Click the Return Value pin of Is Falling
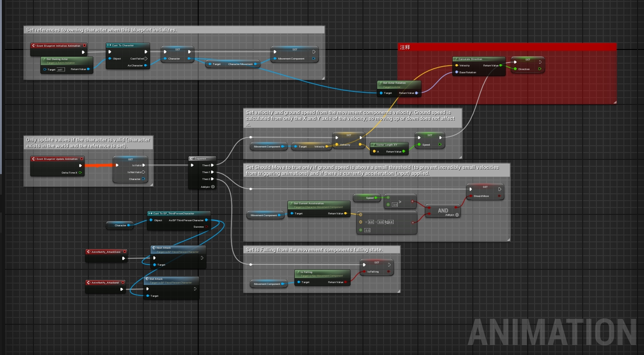Viewport: 644px width, 355px height. tap(346, 282)
